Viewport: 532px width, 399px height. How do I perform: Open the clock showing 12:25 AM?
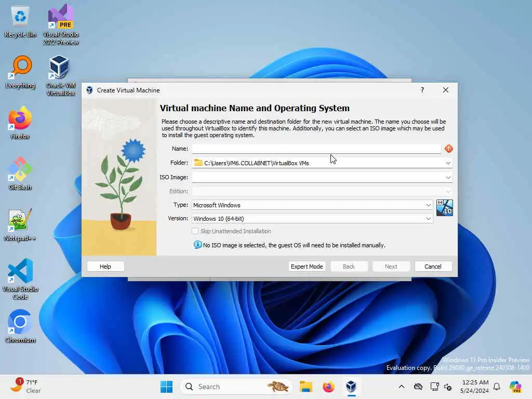point(474,387)
